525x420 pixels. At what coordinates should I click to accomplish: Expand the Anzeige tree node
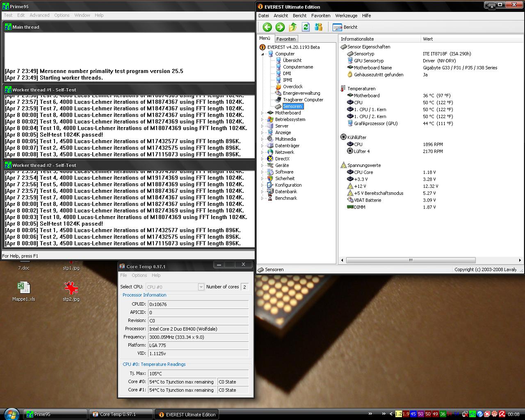click(262, 132)
